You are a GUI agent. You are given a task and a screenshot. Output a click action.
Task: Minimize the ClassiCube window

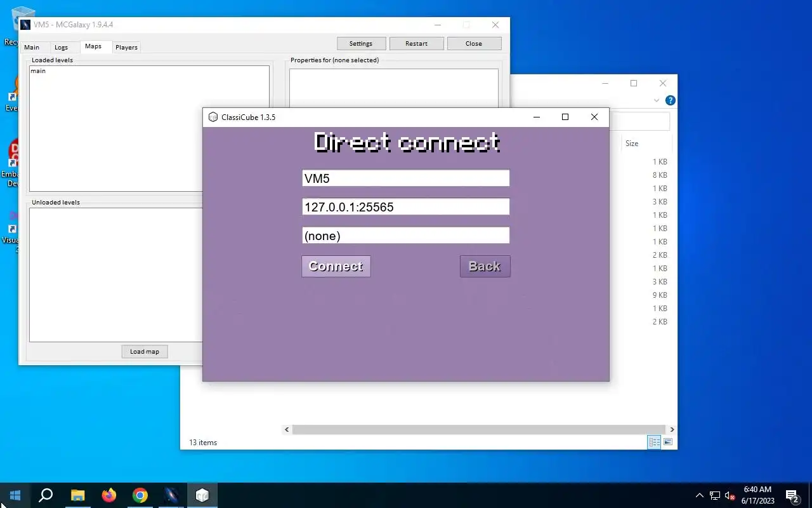click(537, 117)
